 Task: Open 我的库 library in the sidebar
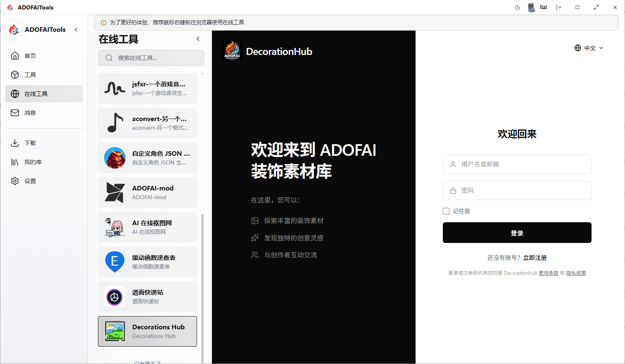pyautogui.click(x=44, y=162)
